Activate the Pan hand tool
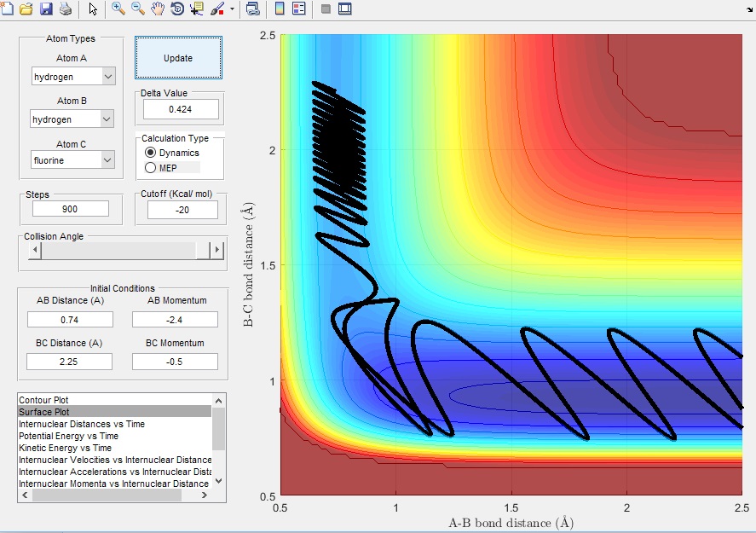Viewport: 756px width, 533px height. [158, 9]
